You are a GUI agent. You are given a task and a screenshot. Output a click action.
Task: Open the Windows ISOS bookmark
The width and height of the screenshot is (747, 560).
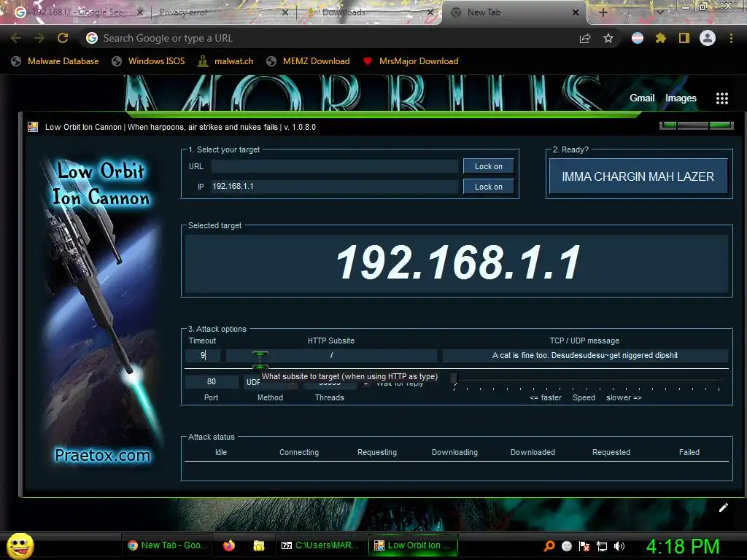148,61
